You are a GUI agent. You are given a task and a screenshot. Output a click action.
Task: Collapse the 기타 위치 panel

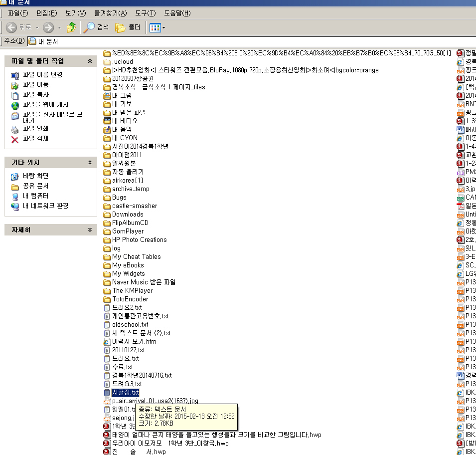[x=90, y=163]
